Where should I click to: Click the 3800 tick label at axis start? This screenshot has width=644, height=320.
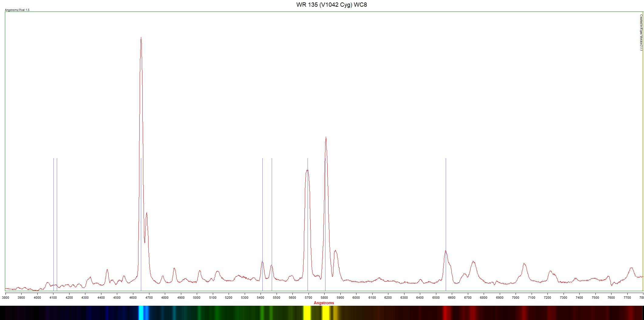click(5, 298)
